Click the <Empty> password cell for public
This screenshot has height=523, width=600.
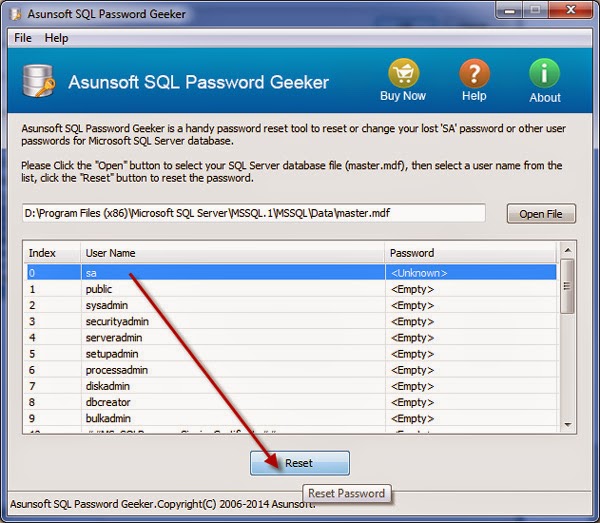point(471,289)
